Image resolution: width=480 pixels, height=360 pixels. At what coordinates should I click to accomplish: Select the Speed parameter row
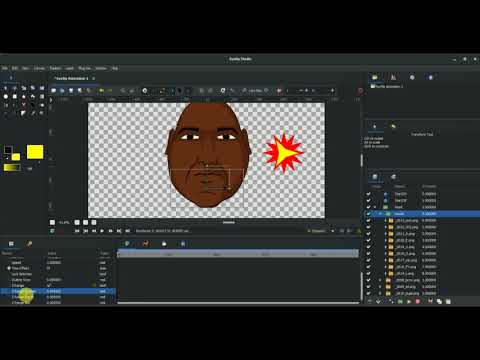[x=58, y=263]
